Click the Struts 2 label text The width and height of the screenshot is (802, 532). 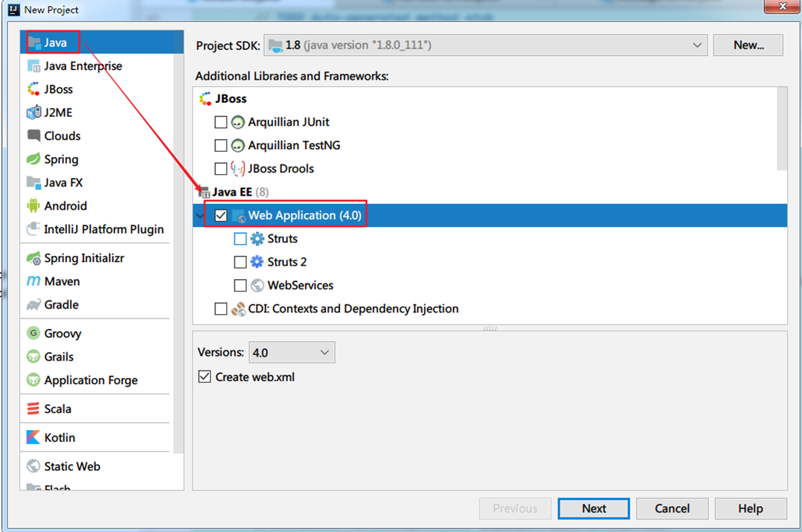click(287, 262)
